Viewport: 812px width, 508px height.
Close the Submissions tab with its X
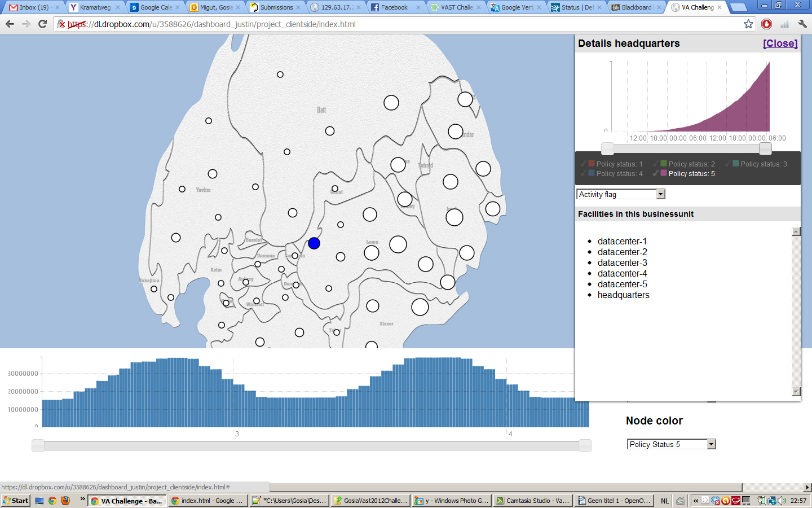[x=298, y=7]
